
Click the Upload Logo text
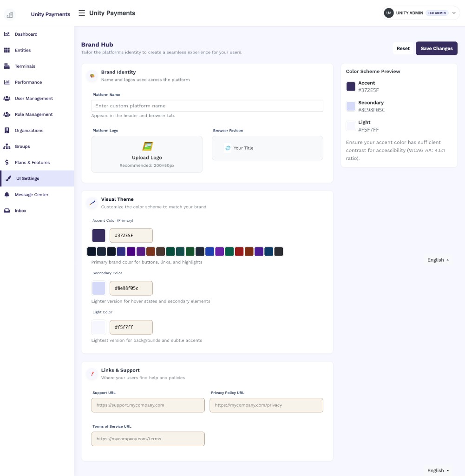point(147,158)
